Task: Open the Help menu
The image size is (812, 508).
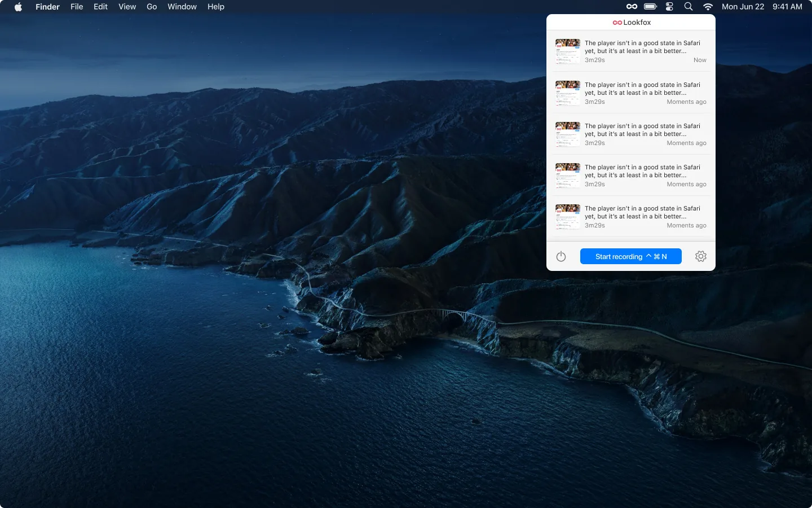Action: tap(216, 7)
